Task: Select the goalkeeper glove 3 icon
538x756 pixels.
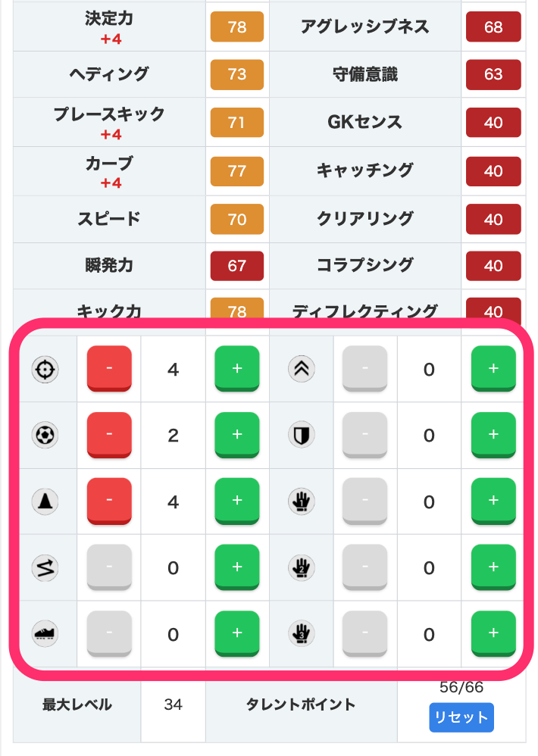Action: (301, 633)
